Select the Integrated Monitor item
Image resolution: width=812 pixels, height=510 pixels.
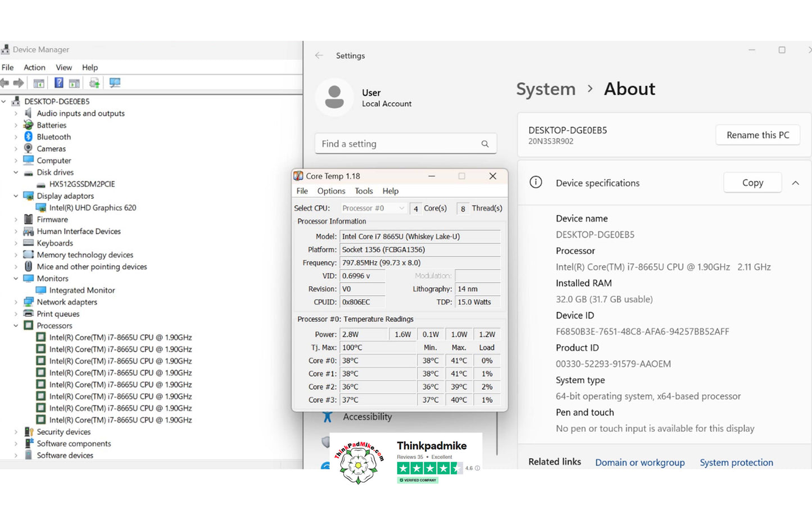(82, 290)
